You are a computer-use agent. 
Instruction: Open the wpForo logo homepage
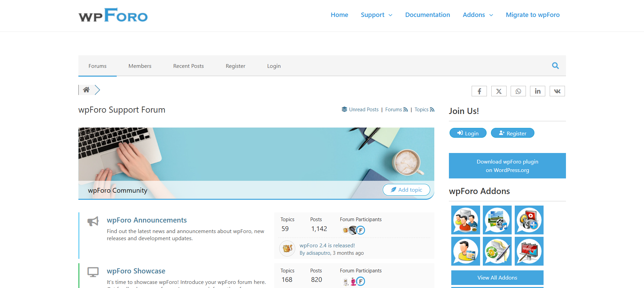pos(113,15)
